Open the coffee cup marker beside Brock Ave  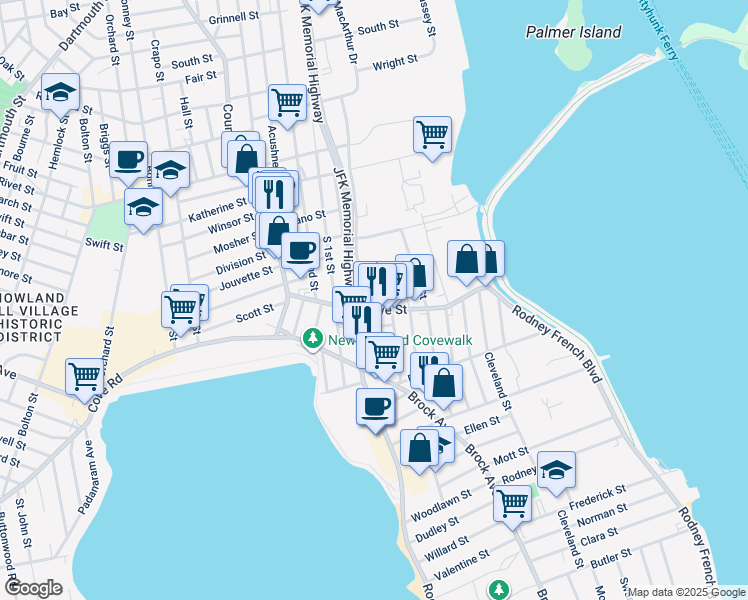pos(376,407)
